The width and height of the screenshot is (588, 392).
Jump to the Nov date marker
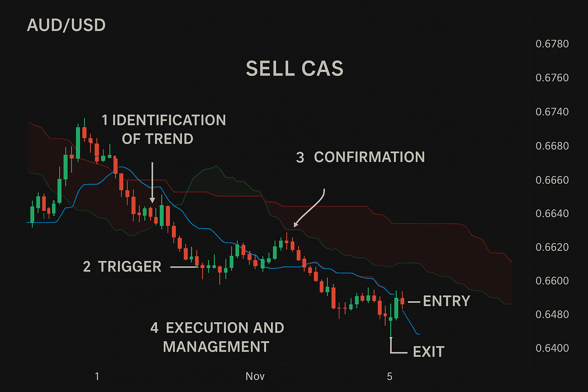click(x=255, y=376)
